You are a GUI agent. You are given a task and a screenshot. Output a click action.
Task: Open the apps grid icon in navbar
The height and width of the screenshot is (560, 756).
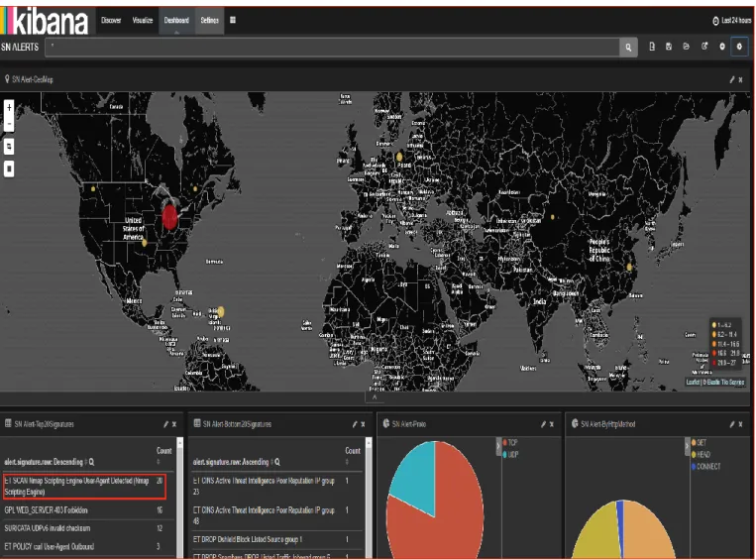(x=233, y=20)
